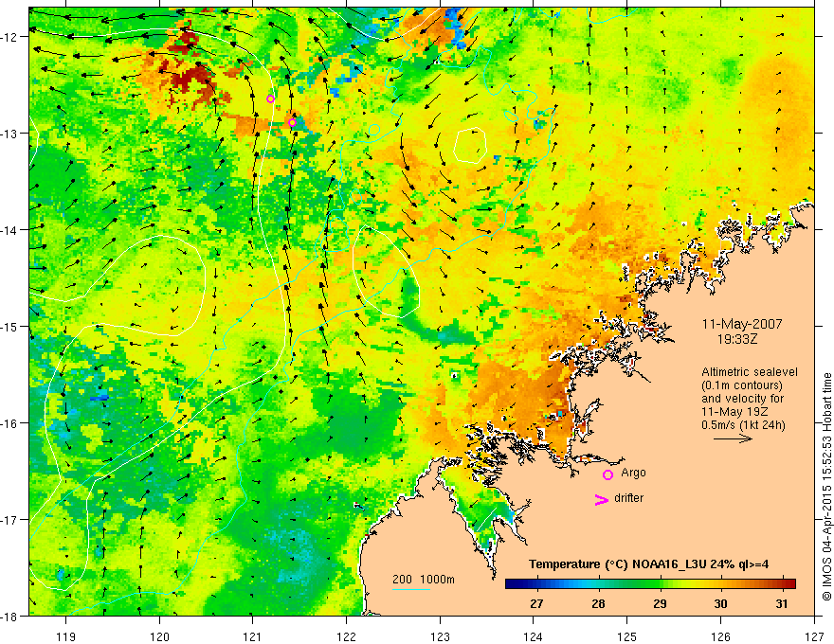
Task: Click latitude label '-18' on the left axis
Action: click(x=9, y=616)
